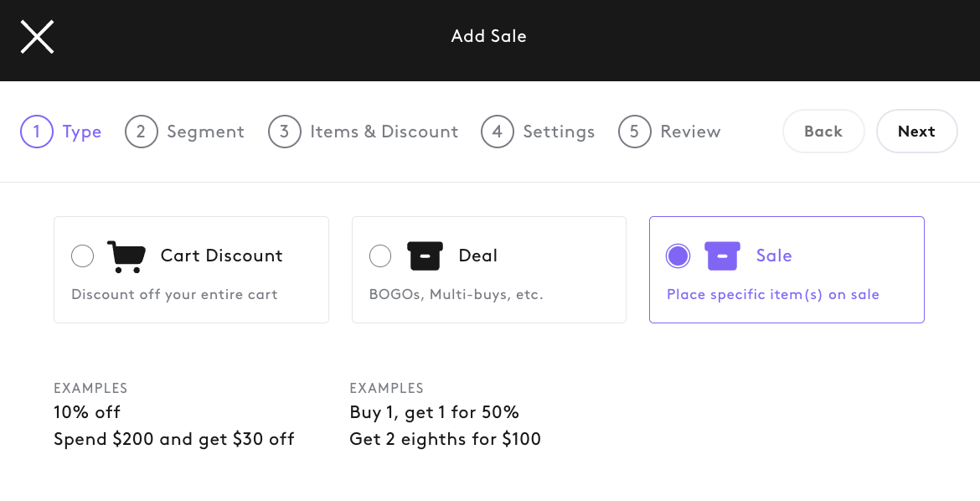Click the 'Place specific item(s) on sale' description
This screenshot has height=501, width=980.
pyautogui.click(x=773, y=295)
